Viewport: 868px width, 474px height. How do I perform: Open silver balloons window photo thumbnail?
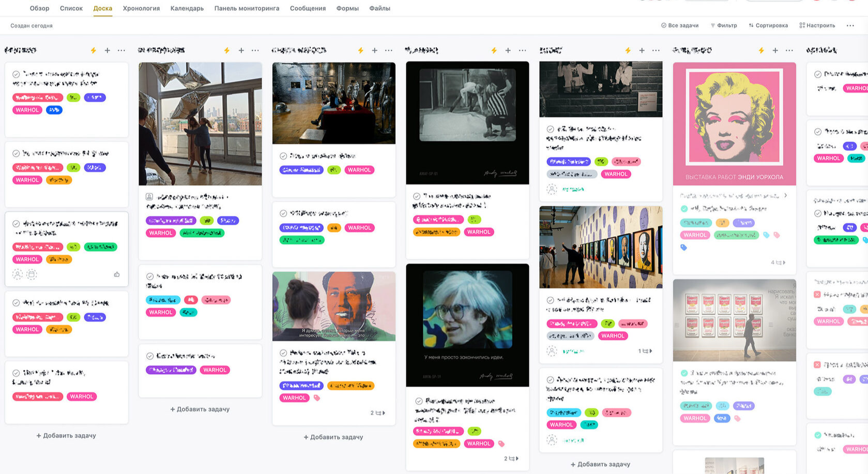[x=200, y=124]
